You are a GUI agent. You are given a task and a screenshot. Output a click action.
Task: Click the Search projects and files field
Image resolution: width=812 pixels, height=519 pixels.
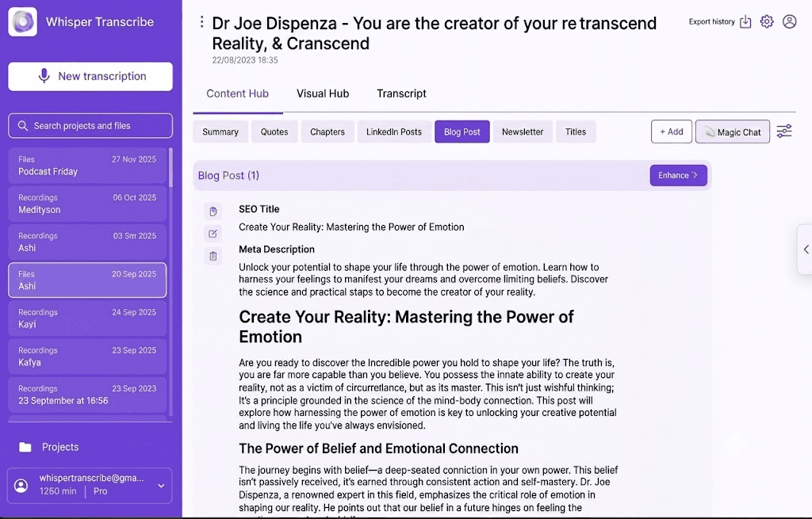(x=90, y=126)
